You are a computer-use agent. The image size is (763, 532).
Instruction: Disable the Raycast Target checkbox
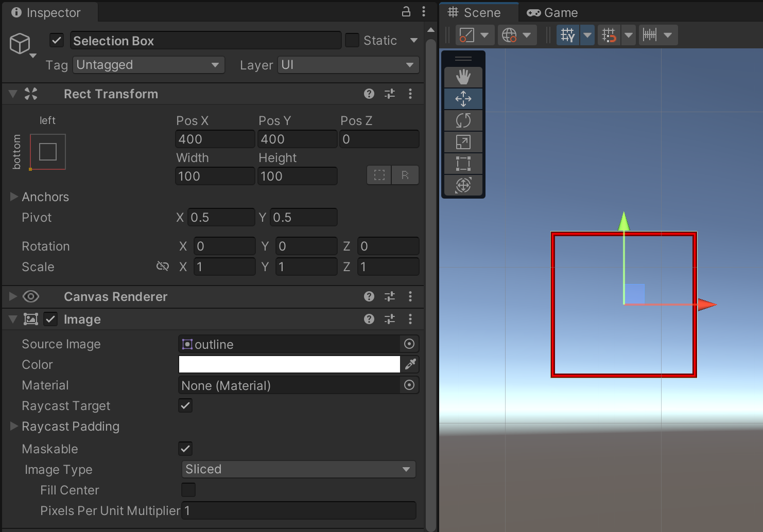point(185,405)
